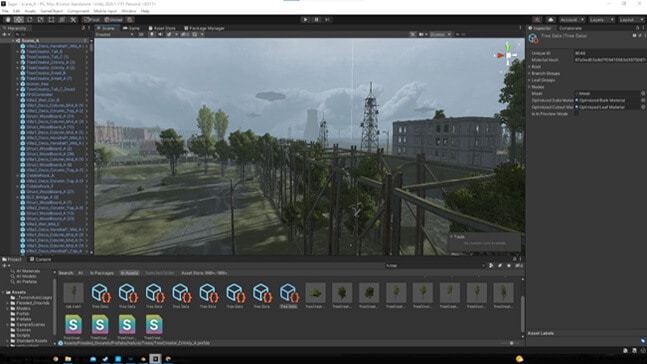647x364 pixels.
Task: Select the Hand tool in the top toolbar
Action: (8, 19)
